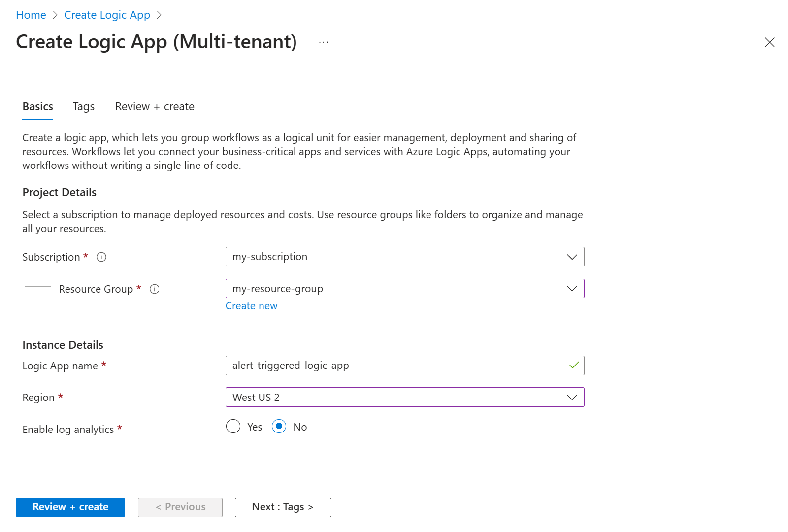The width and height of the screenshot is (788, 532).
Task: Navigate to Home in the breadcrumb
Action: [x=31, y=15]
